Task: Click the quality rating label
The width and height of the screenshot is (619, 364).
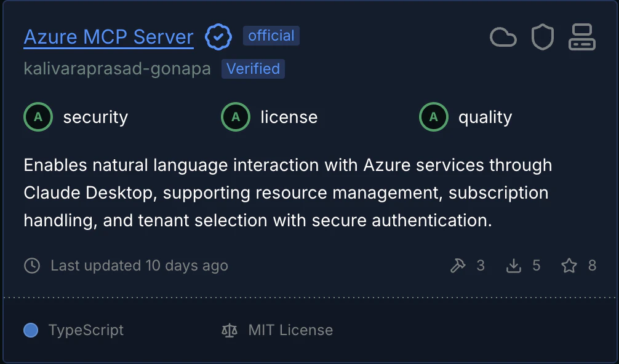Action: (x=485, y=117)
